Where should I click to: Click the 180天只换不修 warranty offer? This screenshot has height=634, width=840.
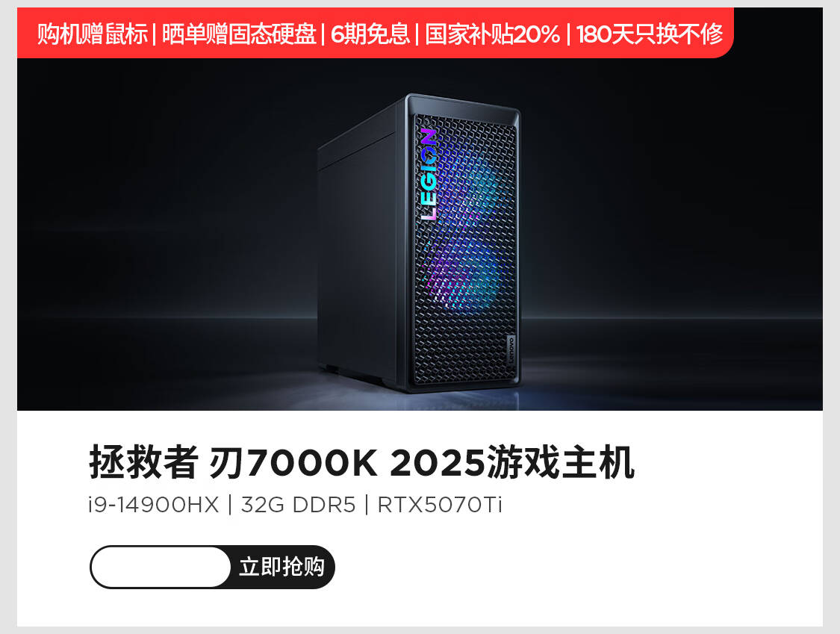(650, 34)
